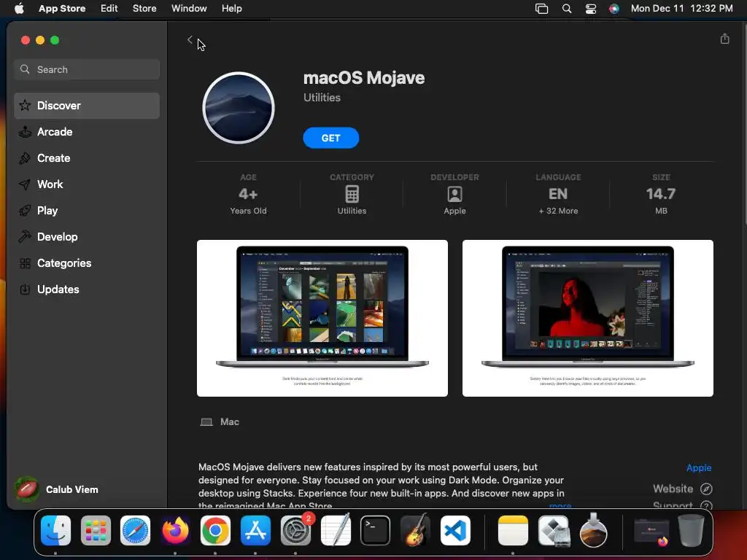Click the search magnifier icon in sidebar
Screen dimensions: 747x560
25,69
